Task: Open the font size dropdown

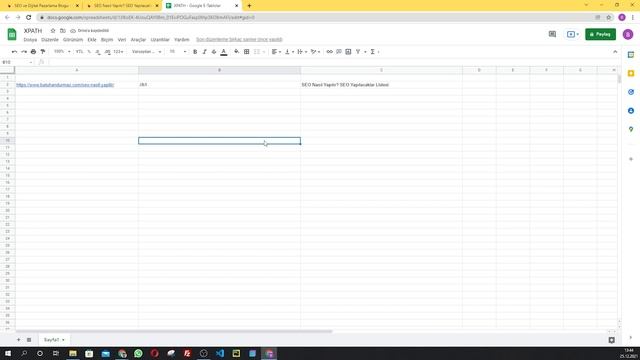Action: (178, 52)
